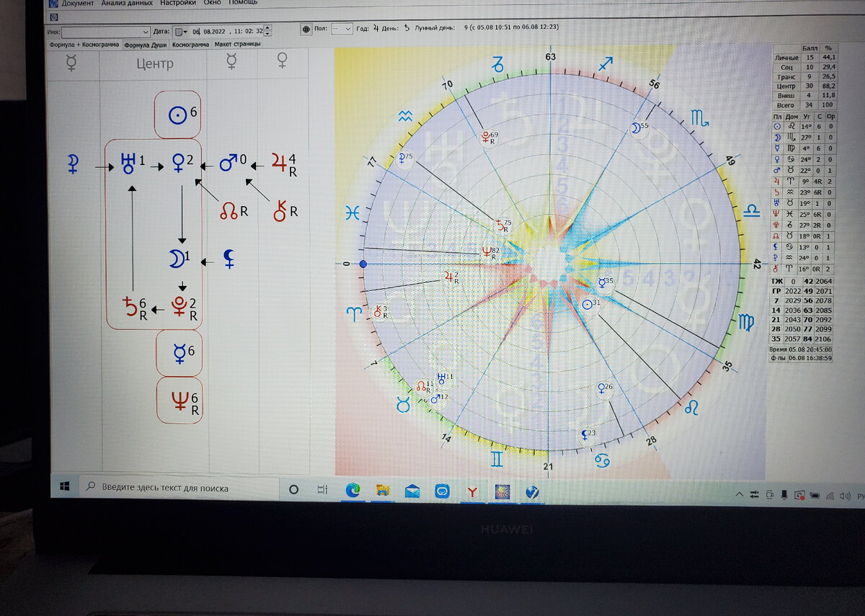Open Microsoft Edge from the taskbar
This screenshot has height=616, width=865.
(x=352, y=491)
